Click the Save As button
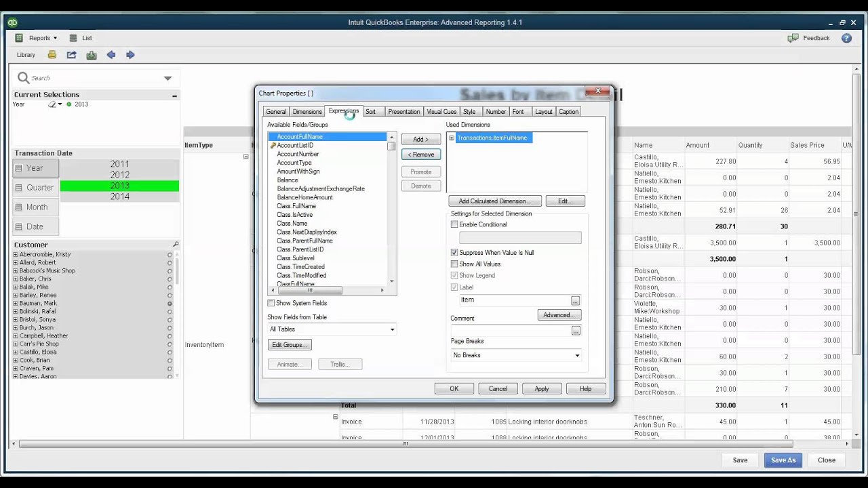Image resolution: width=868 pixels, height=488 pixels. click(x=783, y=460)
